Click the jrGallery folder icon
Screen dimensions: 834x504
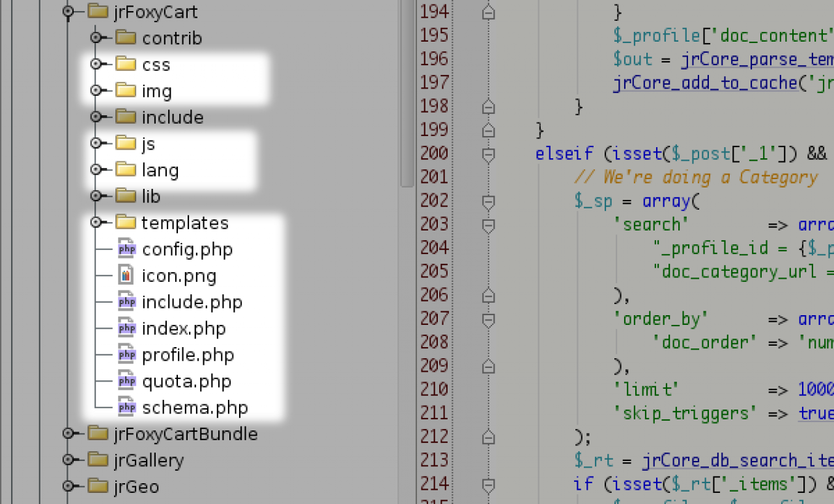coord(97,460)
